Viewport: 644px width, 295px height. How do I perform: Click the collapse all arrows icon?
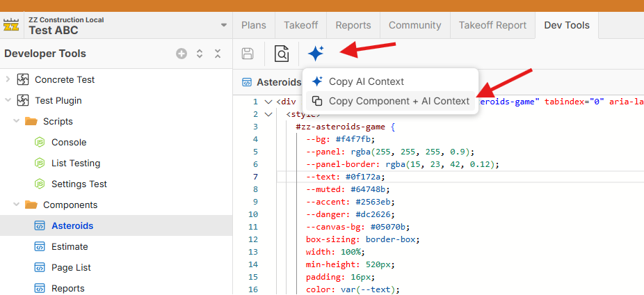(218, 54)
